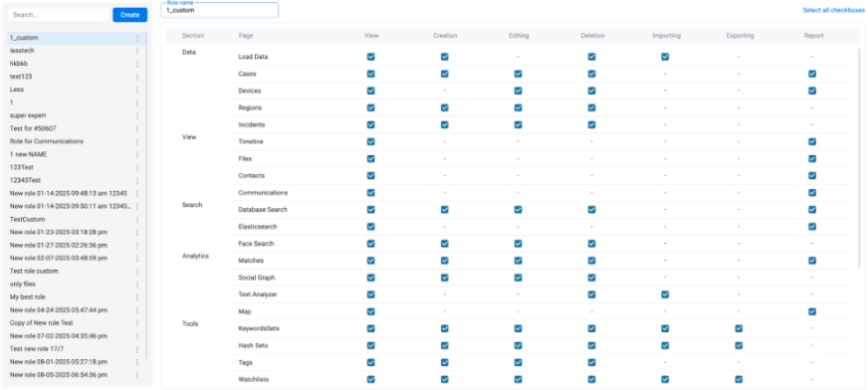Screen dimensions: 868x390
Task: Open three-dot menu for Copy of New role Test
Action: tap(137, 323)
